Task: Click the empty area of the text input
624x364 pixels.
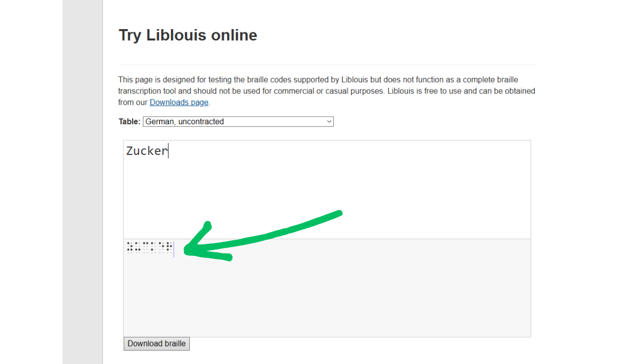Action: tap(327, 198)
